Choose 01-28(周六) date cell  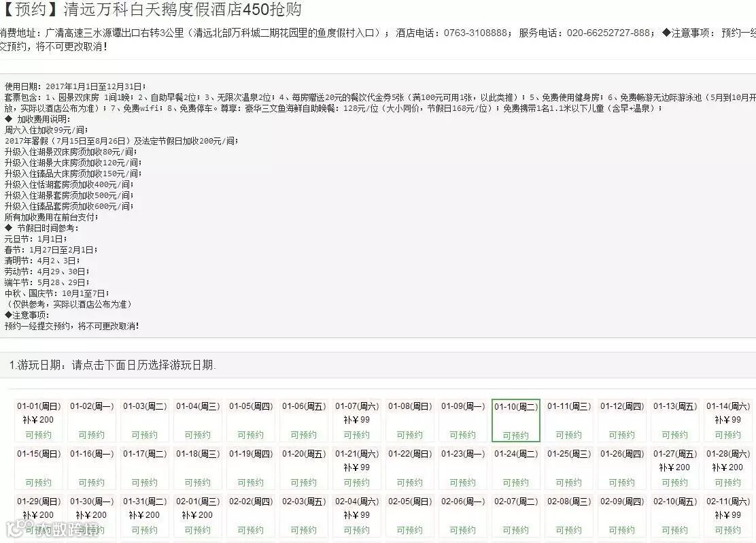point(728,468)
